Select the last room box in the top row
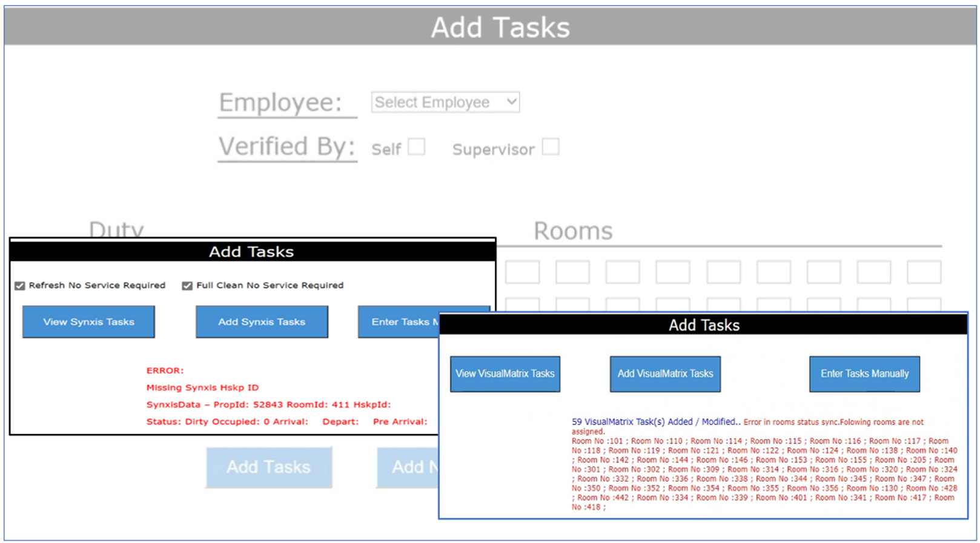This screenshot has height=543, width=980. (x=923, y=272)
